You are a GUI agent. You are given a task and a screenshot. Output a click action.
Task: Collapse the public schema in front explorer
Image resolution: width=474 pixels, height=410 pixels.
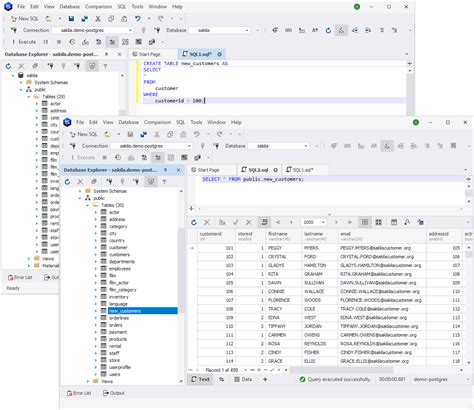point(80,198)
